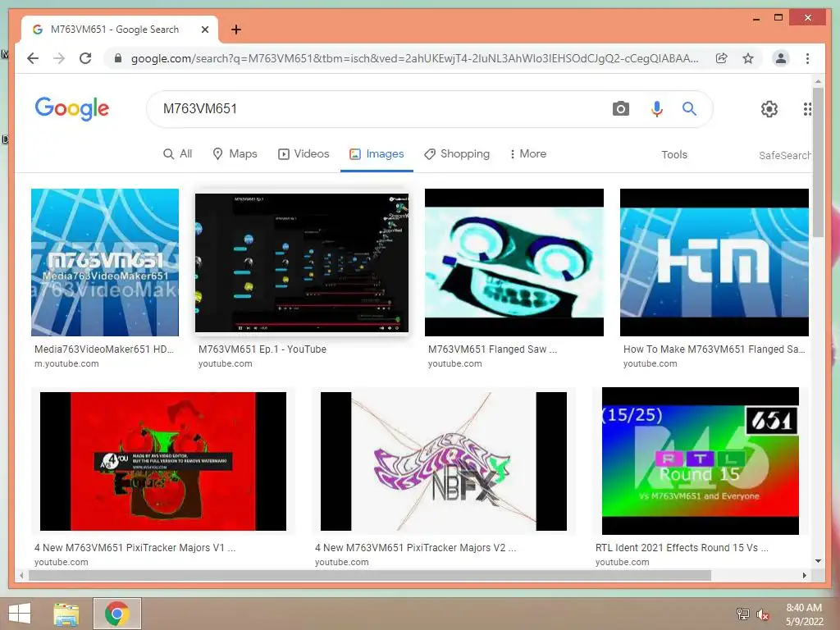Click the browser Back arrow
This screenshot has width=840, height=630.
[x=33, y=58]
